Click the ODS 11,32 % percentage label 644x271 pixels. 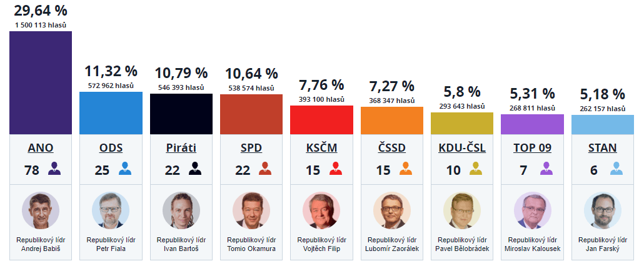pos(111,71)
